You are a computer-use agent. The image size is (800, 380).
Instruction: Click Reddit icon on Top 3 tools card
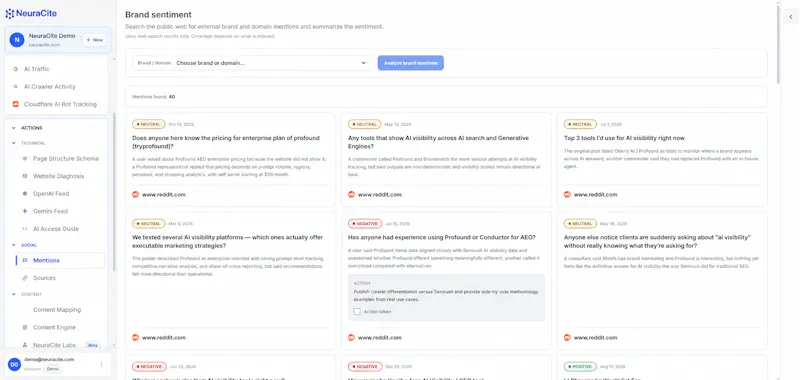click(567, 194)
